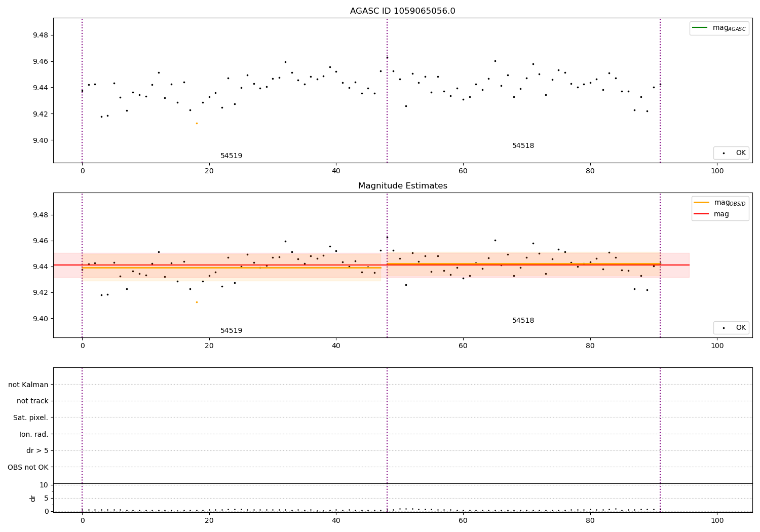This screenshot has width=760, height=532.
Task: Select the 'dr > 5' axis label
Action: pyautogui.click(x=37, y=450)
